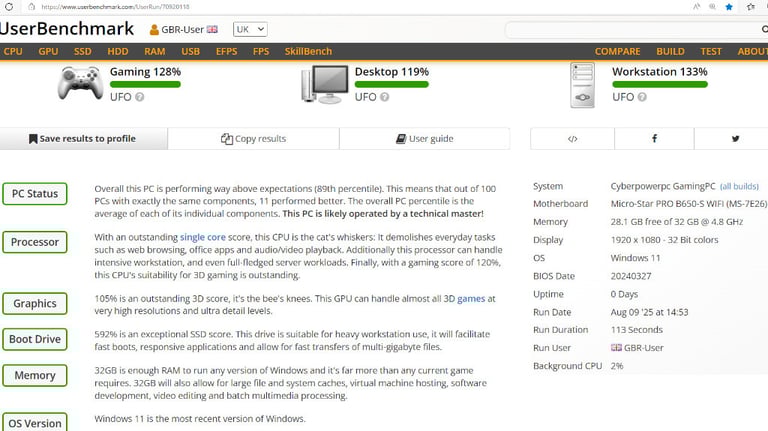
Task: Click the browser favorites star icon
Action: tap(729, 7)
